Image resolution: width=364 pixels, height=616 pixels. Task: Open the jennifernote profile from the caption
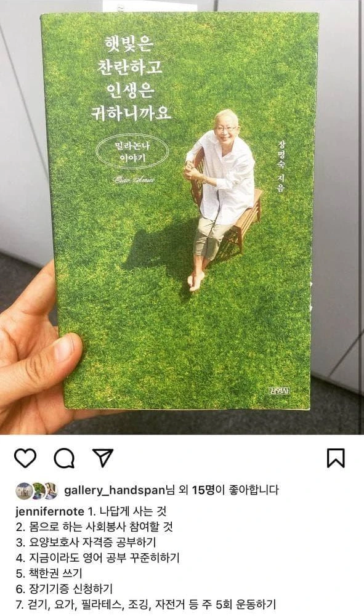pos(49,511)
